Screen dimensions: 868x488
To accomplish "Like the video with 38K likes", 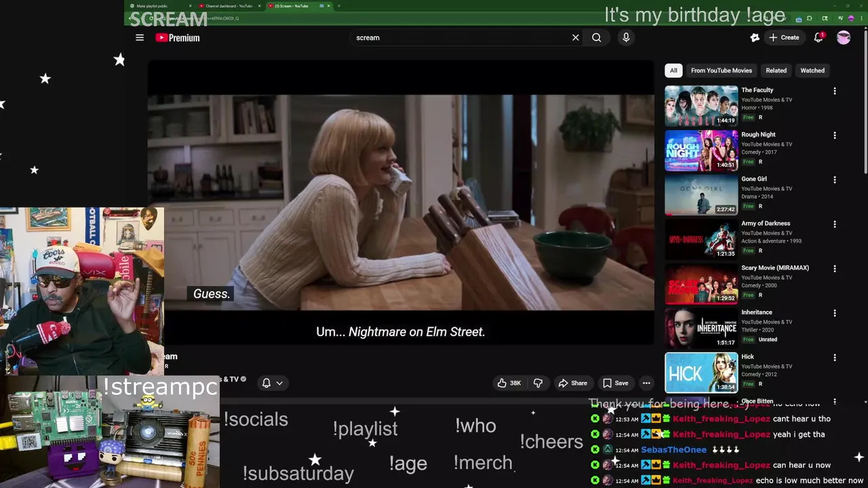I will 509,383.
